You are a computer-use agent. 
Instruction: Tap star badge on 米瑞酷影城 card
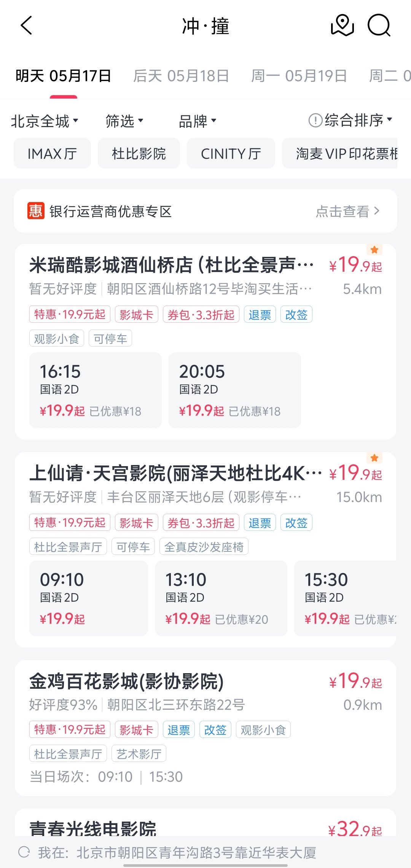[x=374, y=250]
